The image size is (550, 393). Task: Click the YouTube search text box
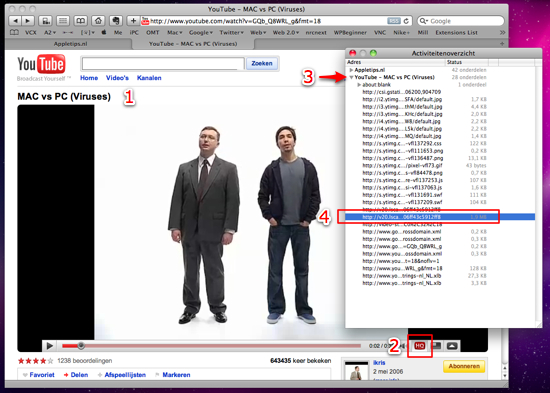(x=163, y=64)
